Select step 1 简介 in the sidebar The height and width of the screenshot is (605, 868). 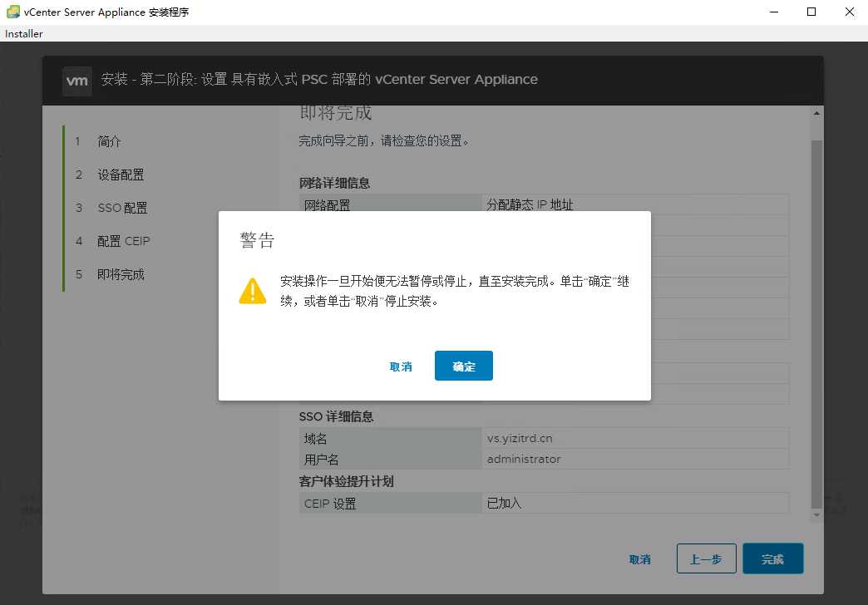108,141
